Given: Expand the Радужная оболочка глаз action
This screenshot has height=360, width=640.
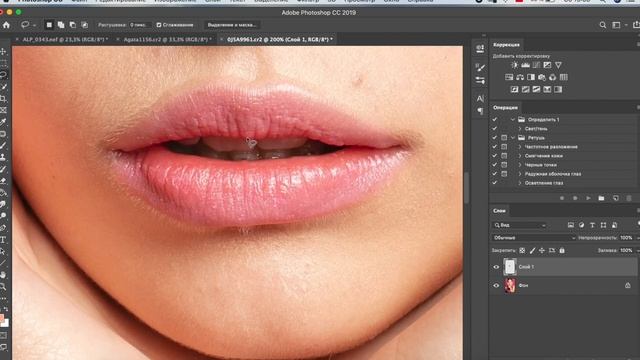Looking at the screenshot, I should [520, 174].
